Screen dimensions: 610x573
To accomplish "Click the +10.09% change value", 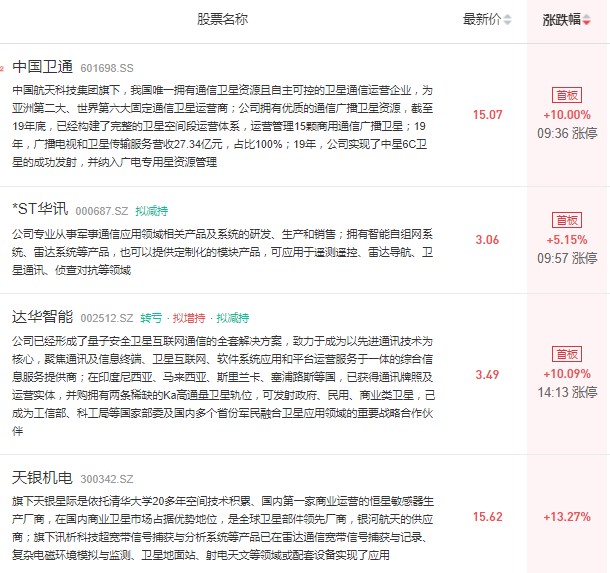I will [567, 374].
